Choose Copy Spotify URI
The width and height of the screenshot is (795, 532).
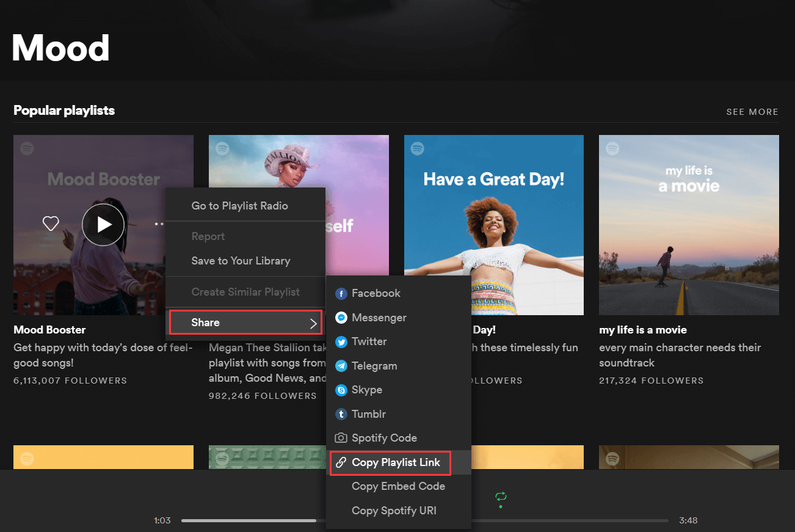point(394,511)
